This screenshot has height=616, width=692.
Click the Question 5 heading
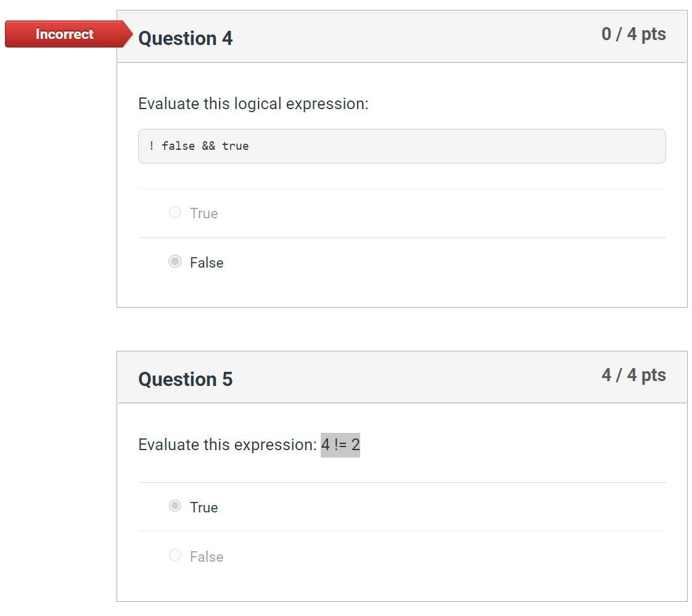coord(185,379)
